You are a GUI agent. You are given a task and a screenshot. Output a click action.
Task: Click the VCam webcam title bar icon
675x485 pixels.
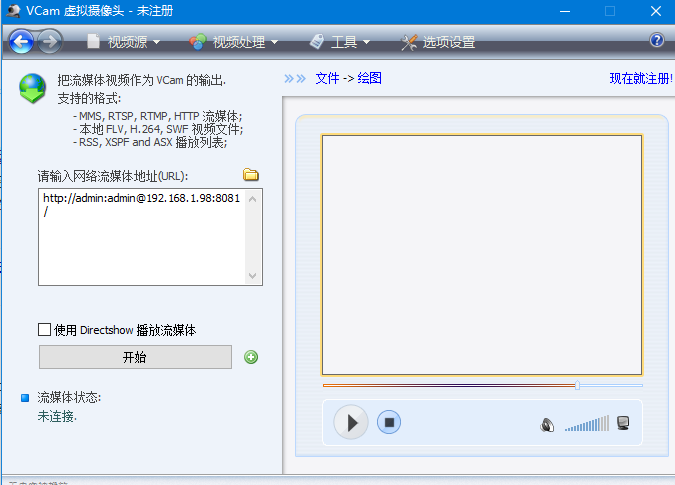pos(13,10)
